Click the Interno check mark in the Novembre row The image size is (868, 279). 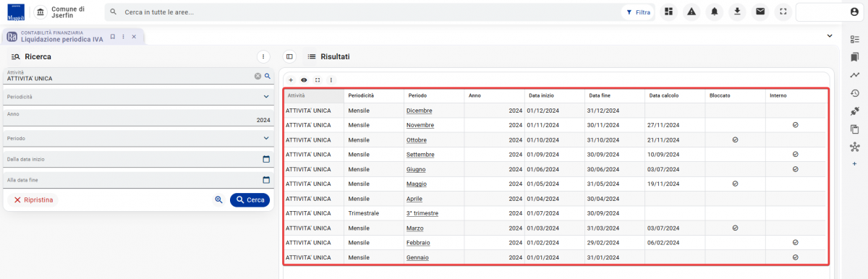coord(795,125)
